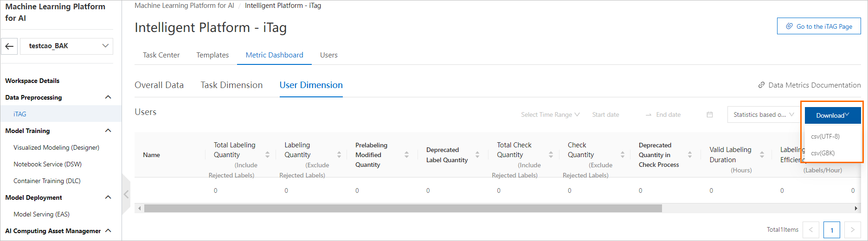Click the calendar icon in date range
Screen dimensions: 868x241
pos(709,114)
